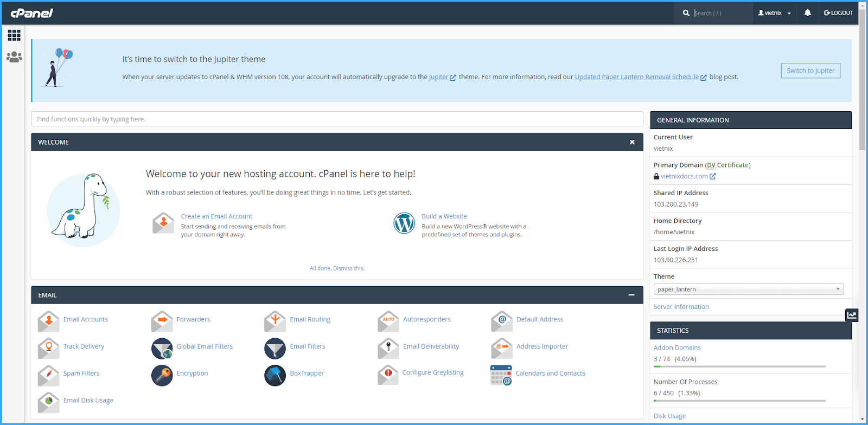The width and height of the screenshot is (868, 425).
Task: Click the Last Login IP 103.90.226.251
Action: [x=676, y=260]
